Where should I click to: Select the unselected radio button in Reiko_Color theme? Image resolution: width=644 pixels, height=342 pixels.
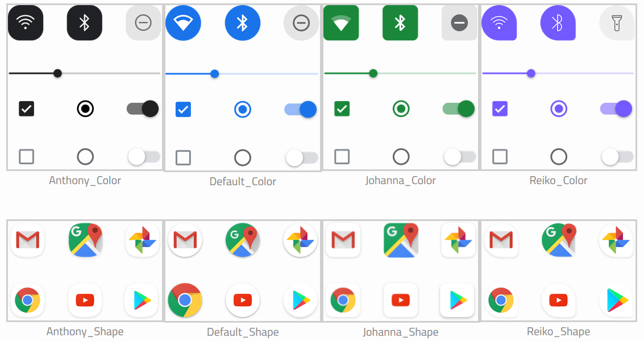point(559,157)
